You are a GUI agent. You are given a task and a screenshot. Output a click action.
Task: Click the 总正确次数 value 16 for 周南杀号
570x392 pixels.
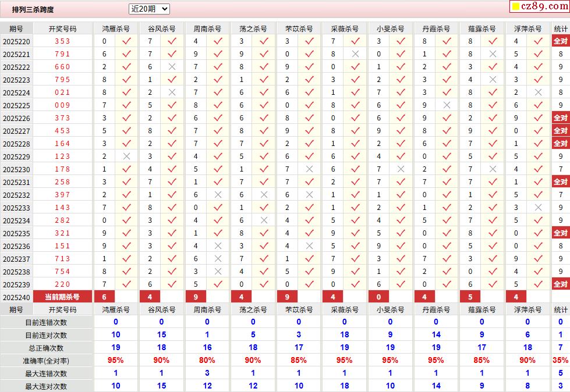pos(207,347)
